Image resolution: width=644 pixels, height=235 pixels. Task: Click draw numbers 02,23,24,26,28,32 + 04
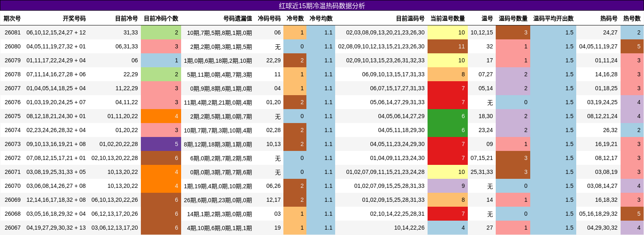(x=56, y=130)
